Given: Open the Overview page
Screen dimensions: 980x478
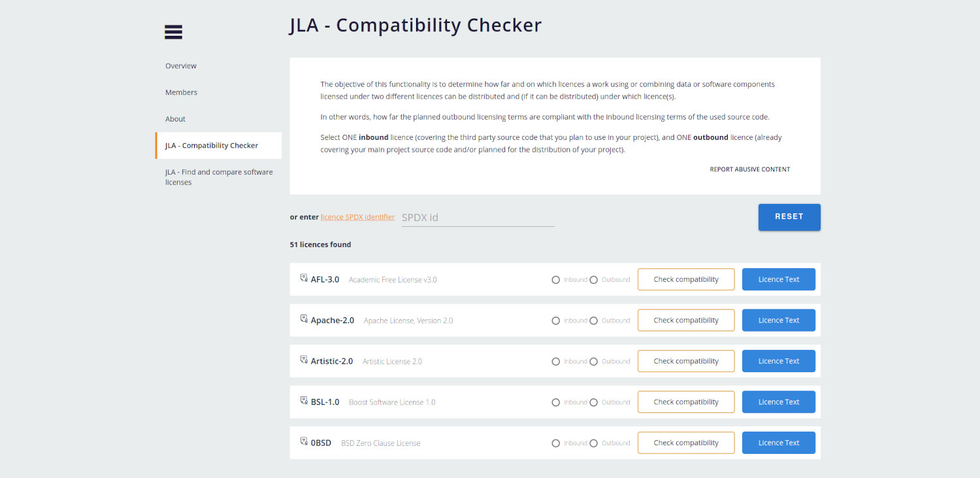Looking at the screenshot, I should pos(180,65).
